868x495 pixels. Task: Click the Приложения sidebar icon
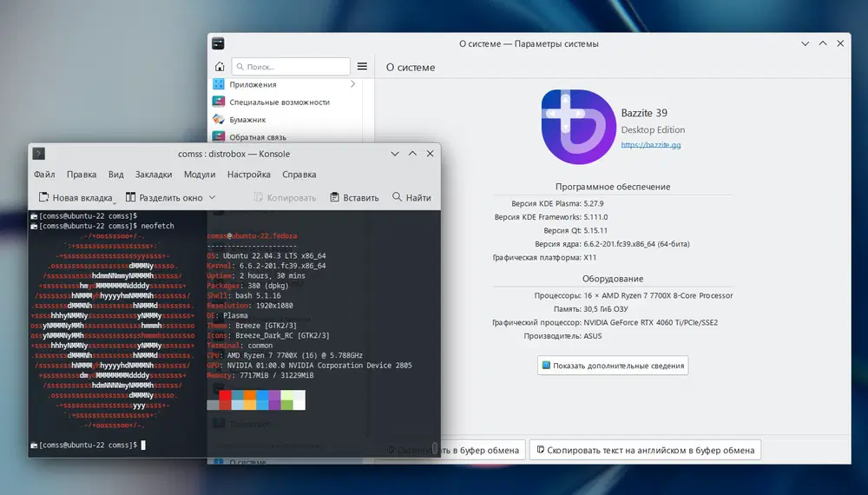219,84
